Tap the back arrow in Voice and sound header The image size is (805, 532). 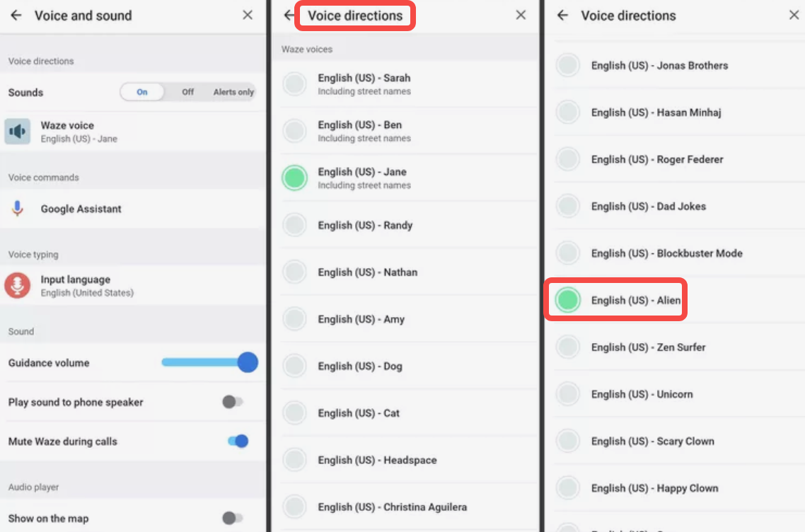pos(16,16)
